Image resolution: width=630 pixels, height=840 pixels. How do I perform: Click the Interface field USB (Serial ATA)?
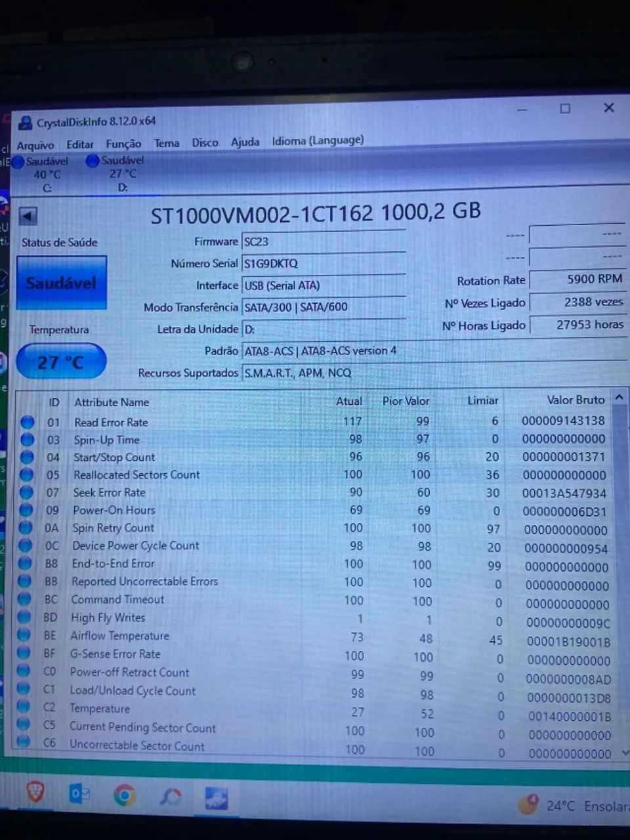(324, 285)
